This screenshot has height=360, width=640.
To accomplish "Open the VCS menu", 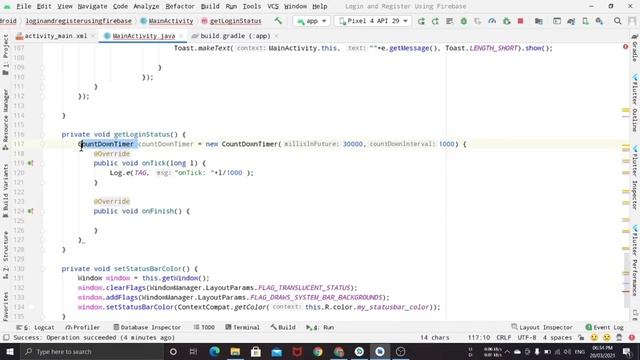I will (273, 7).
